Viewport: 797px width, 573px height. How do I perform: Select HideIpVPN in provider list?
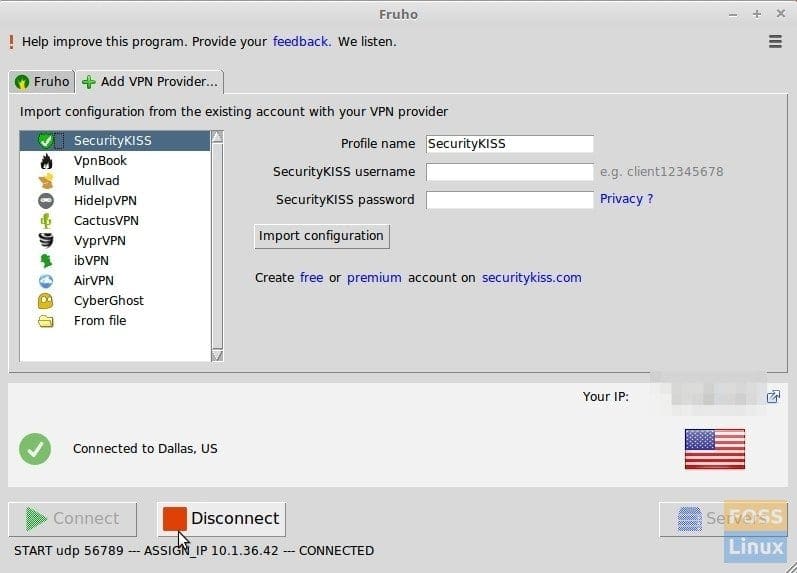[115, 201]
